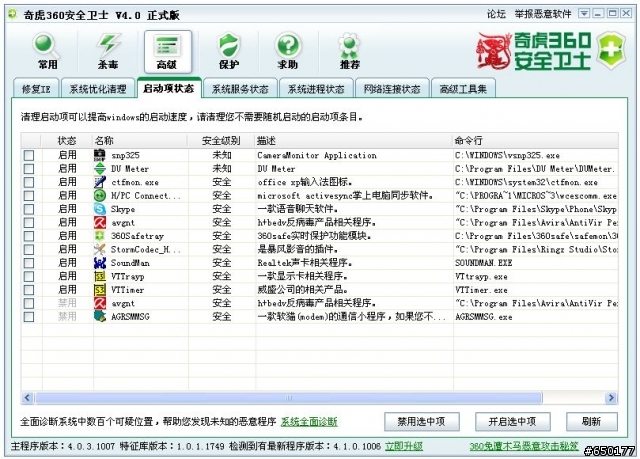640x459 pixels.
Task: Select the 启动项状态 tab
Action: (169, 88)
